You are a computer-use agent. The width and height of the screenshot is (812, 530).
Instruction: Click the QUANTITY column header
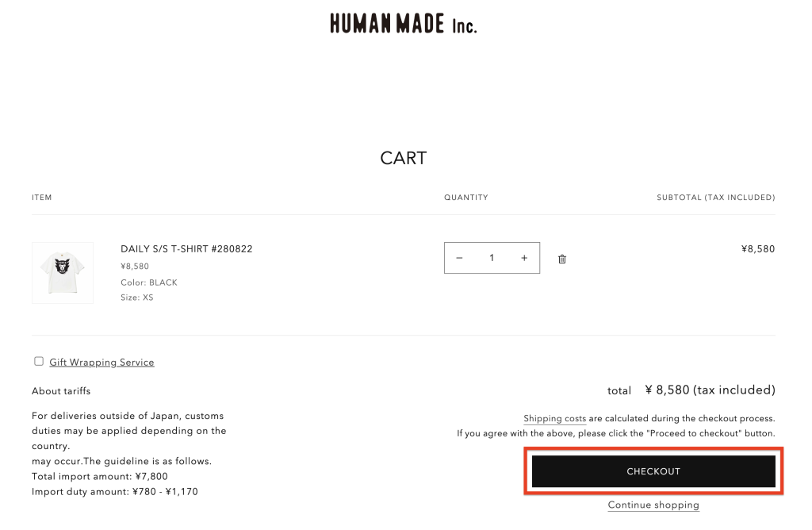tap(466, 198)
